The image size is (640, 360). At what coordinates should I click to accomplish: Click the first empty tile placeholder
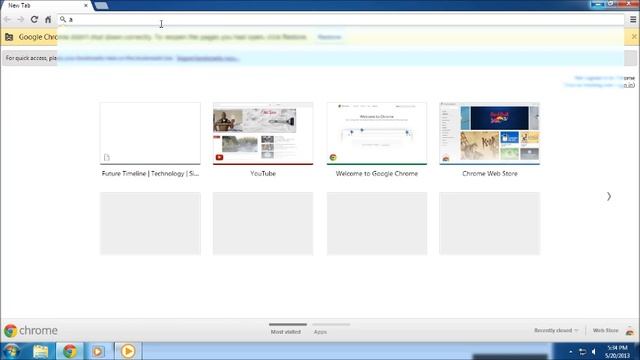[x=150, y=223]
